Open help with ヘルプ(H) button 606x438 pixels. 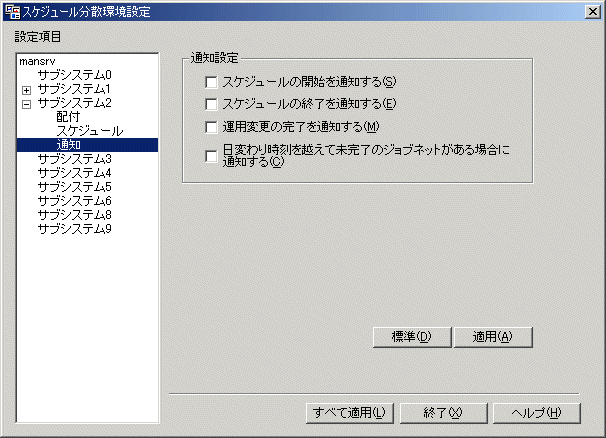[x=537, y=413]
